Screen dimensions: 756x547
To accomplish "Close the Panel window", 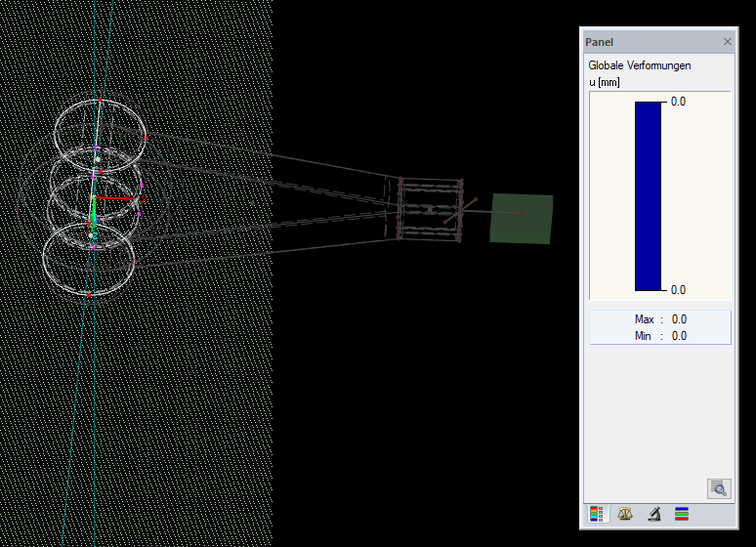I will [728, 42].
